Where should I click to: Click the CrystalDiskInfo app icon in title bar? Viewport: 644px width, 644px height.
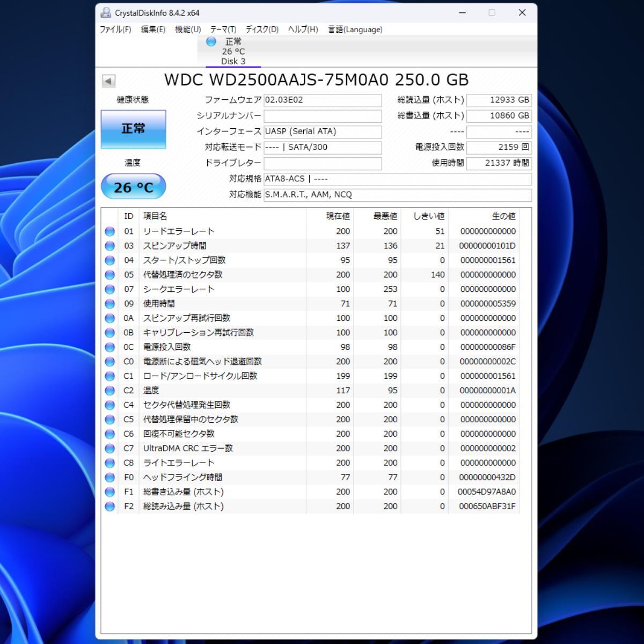point(106,13)
